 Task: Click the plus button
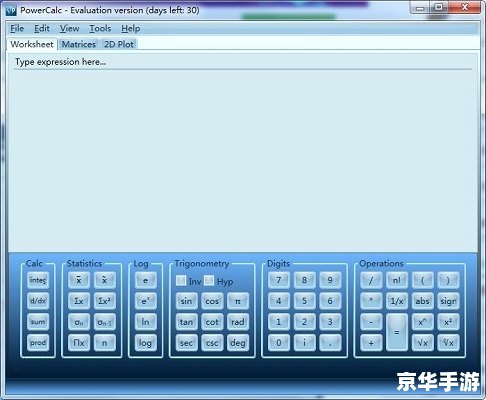tap(371, 343)
